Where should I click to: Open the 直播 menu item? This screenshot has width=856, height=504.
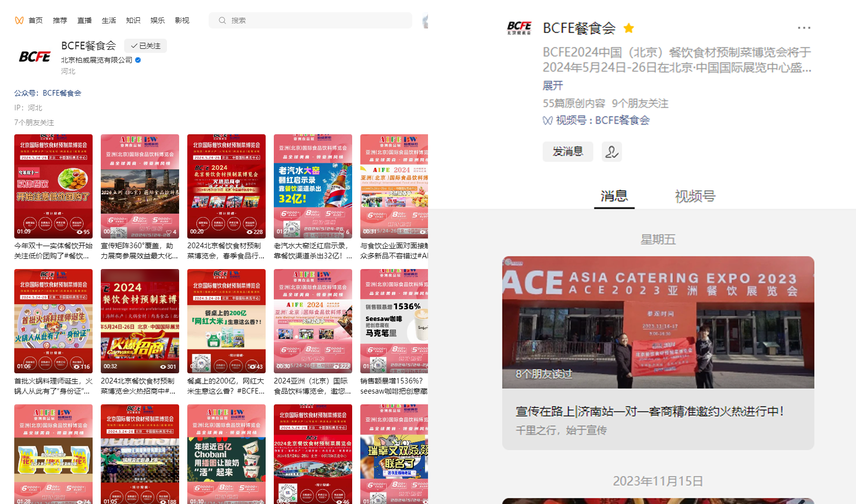pos(84,20)
